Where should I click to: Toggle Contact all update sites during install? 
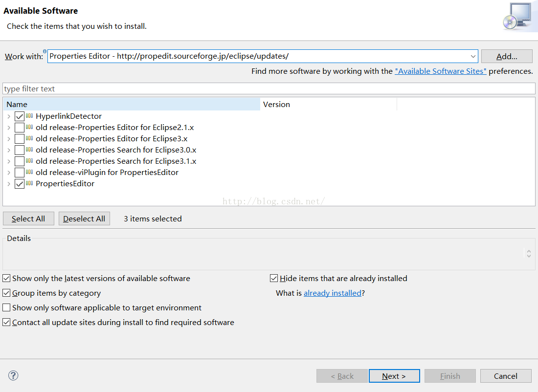pyautogui.click(x=6, y=323)
